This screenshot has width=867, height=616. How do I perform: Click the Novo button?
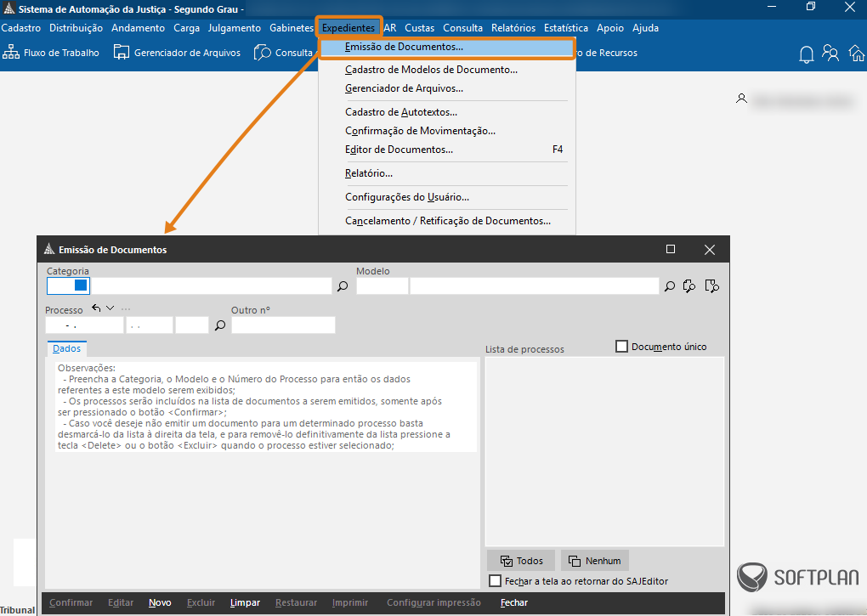160,602
